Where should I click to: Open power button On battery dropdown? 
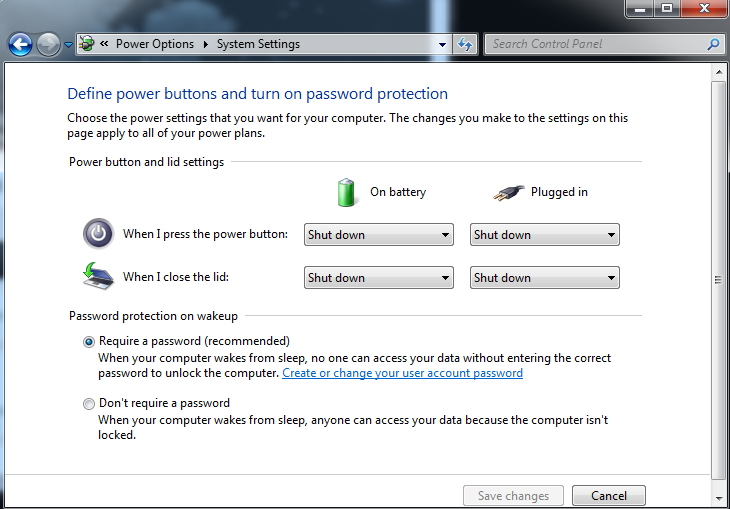tap(379, 235)
